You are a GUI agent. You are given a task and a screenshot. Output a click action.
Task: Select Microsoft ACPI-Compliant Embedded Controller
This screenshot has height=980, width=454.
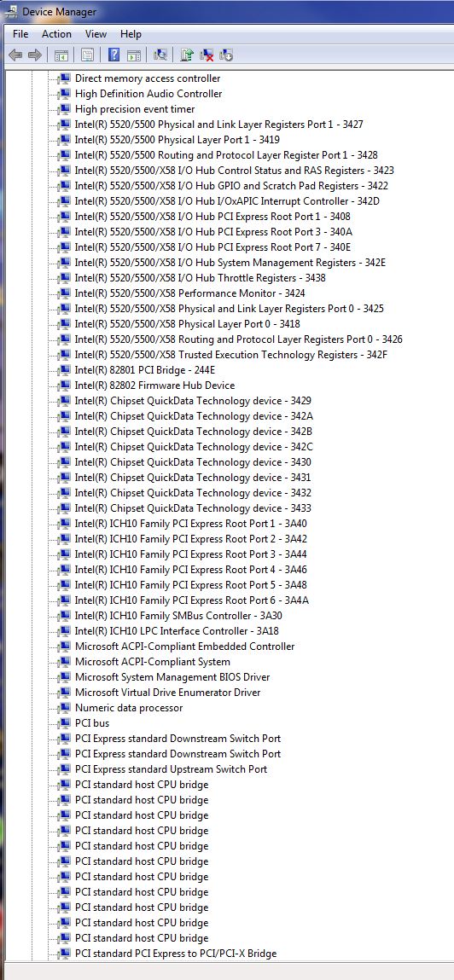[x=184, y=647]
